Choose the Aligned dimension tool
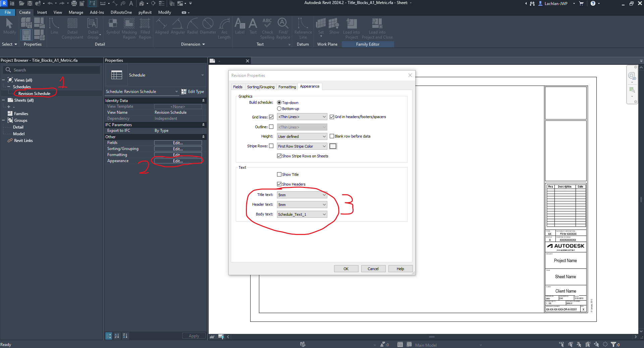 pyautogui.click(x=162, y=26)
